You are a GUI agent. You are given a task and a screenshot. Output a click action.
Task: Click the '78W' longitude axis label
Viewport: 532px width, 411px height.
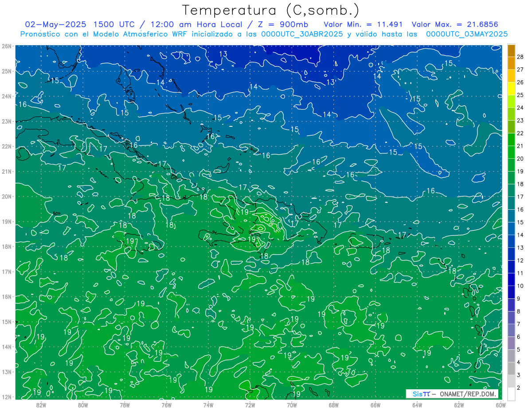coord(125,405)
